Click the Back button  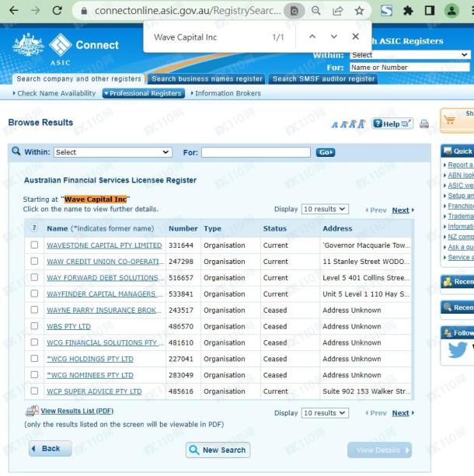click(51, 448)
